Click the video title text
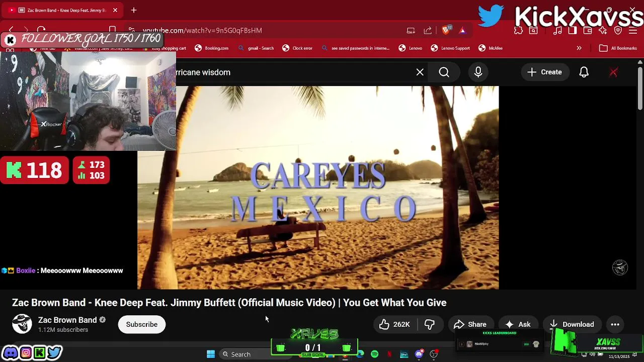Screen dimensions: 644x362 point(229,303)
